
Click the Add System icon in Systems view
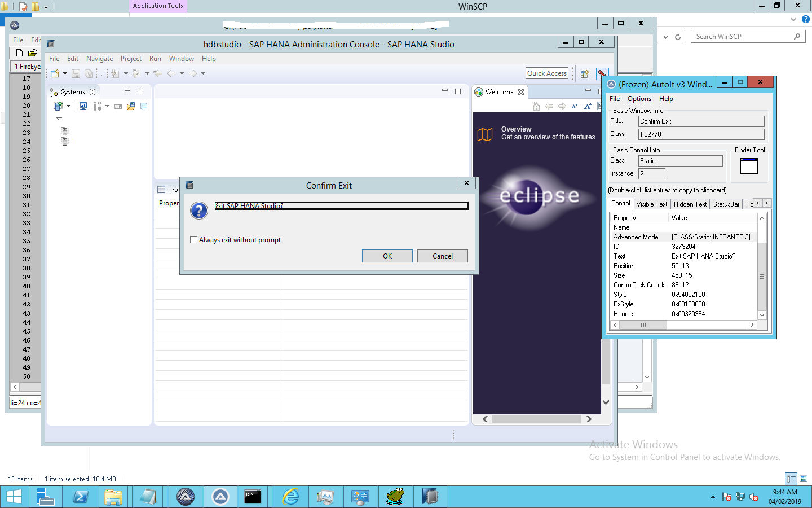[58, 106]
